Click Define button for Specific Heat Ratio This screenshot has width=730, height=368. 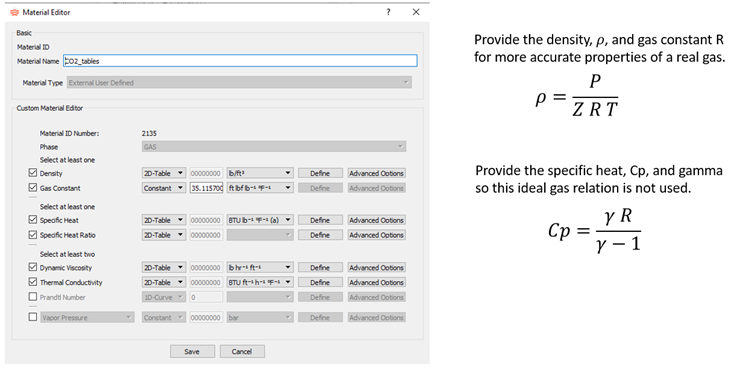point(320,235)
